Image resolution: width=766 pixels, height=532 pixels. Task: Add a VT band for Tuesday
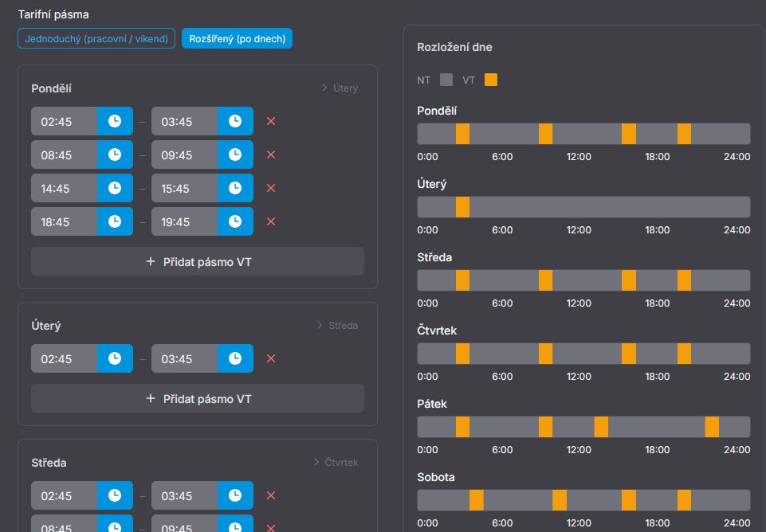(x=198, y=398)
